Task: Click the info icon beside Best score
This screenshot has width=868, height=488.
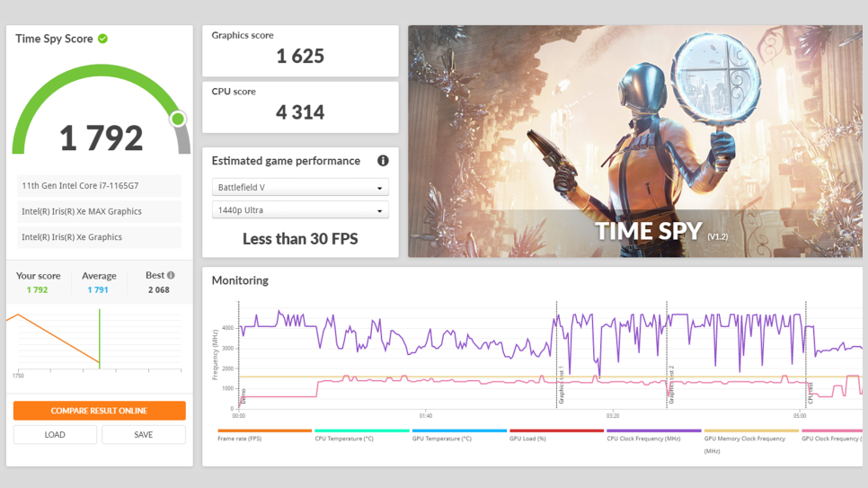Action: point(171,275)
